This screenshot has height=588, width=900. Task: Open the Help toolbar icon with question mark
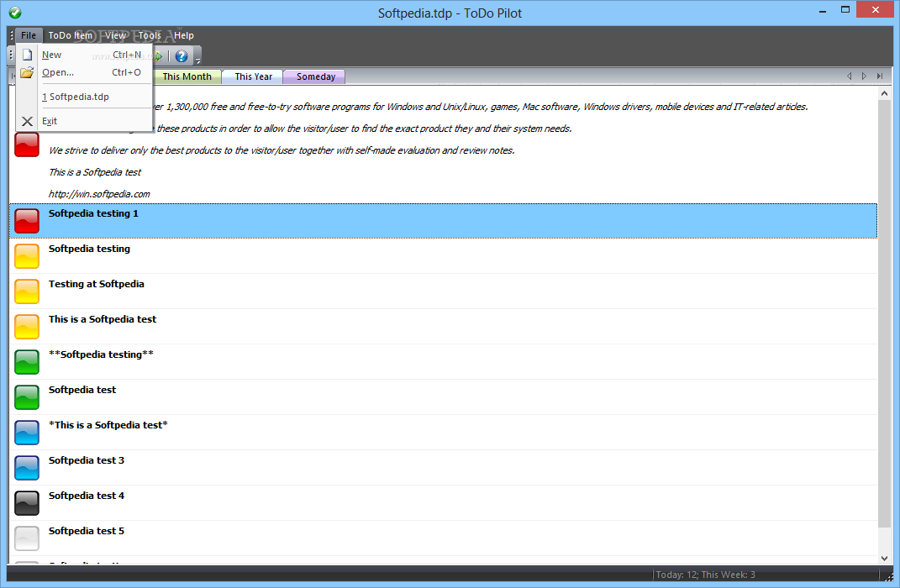tap(182, 56)
